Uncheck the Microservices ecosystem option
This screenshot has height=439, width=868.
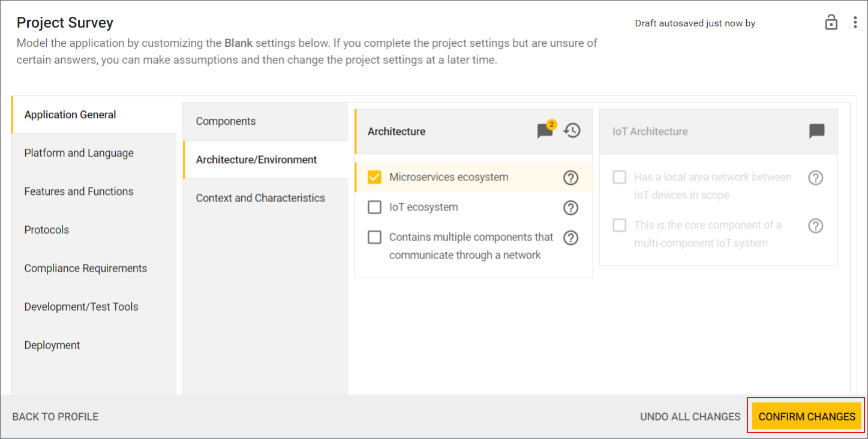coord(374,178)
